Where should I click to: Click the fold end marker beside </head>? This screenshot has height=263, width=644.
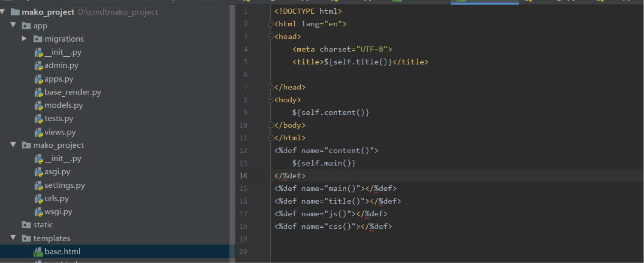coord(271,87)
